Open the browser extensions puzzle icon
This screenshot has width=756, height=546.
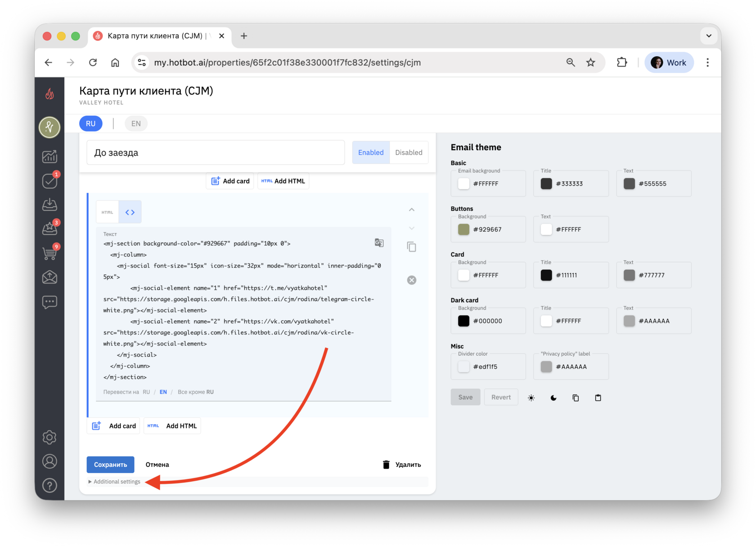coord(622,63)
